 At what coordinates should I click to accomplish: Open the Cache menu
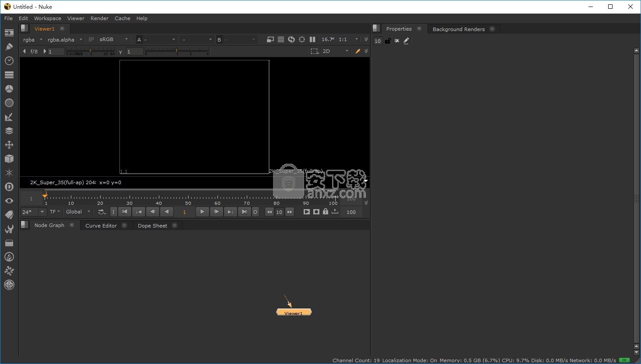[x=123, y=18]
